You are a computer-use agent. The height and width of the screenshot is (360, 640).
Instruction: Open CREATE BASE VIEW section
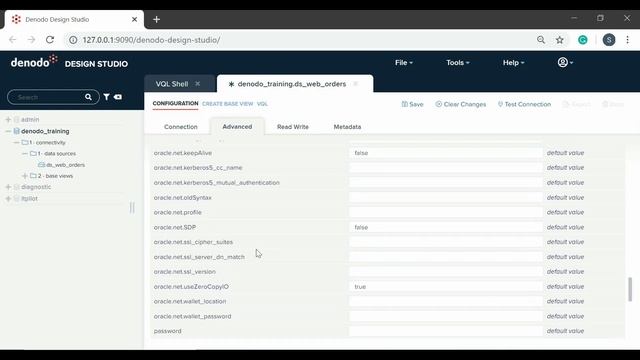pos(228,104)
